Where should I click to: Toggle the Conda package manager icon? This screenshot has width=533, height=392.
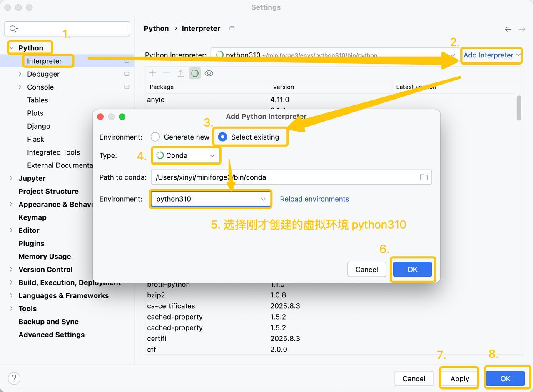point(194,73)
